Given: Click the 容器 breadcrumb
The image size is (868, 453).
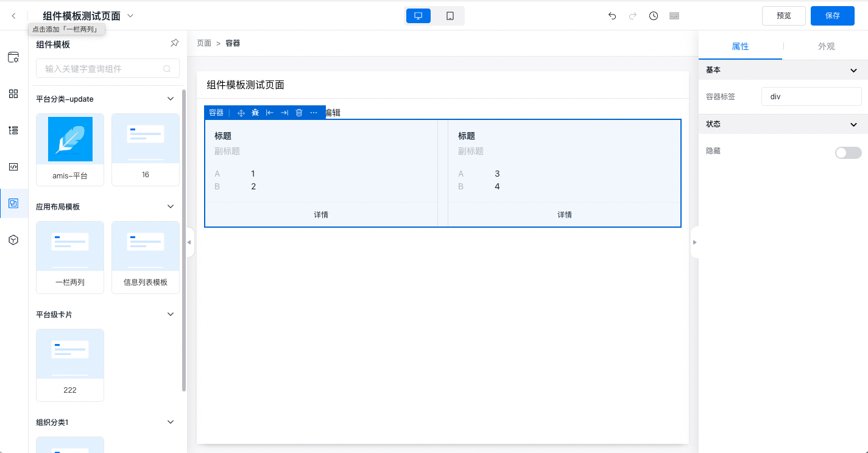Looking at the screenshot, I should click(233, 43).
